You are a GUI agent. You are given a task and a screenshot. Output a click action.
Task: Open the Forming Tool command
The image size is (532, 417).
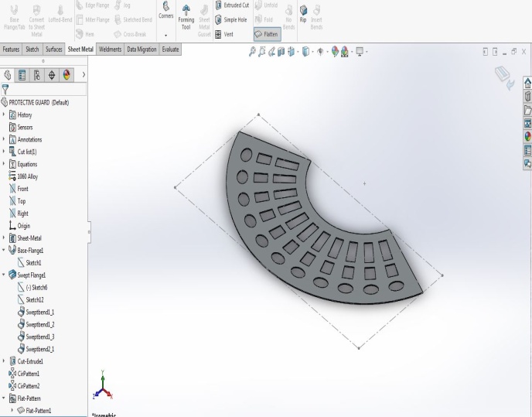(186, 17)
